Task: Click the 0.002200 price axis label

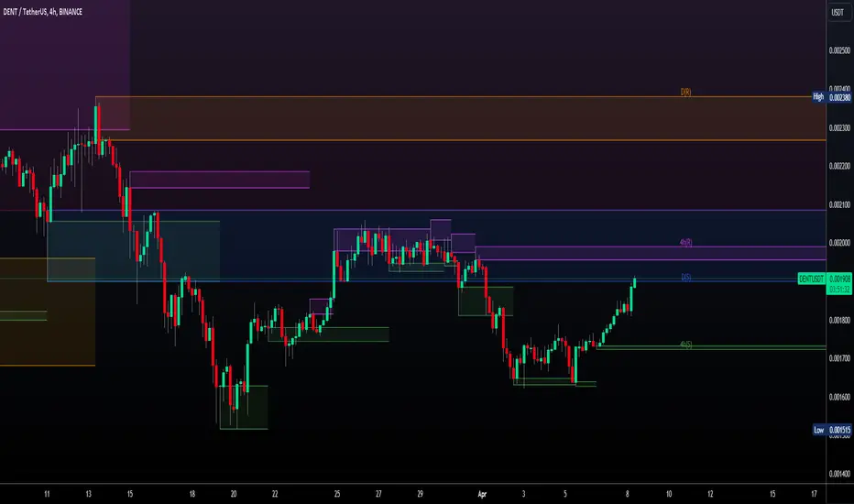Action: point(839,166)
